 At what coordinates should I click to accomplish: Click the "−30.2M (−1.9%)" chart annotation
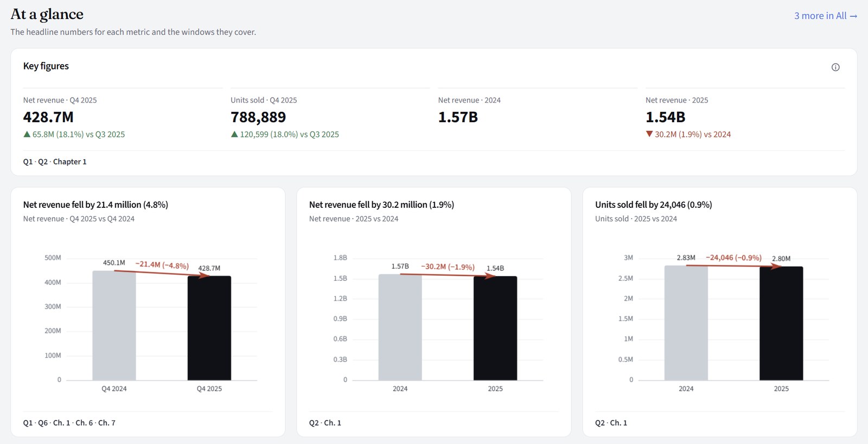coord(448,267)
